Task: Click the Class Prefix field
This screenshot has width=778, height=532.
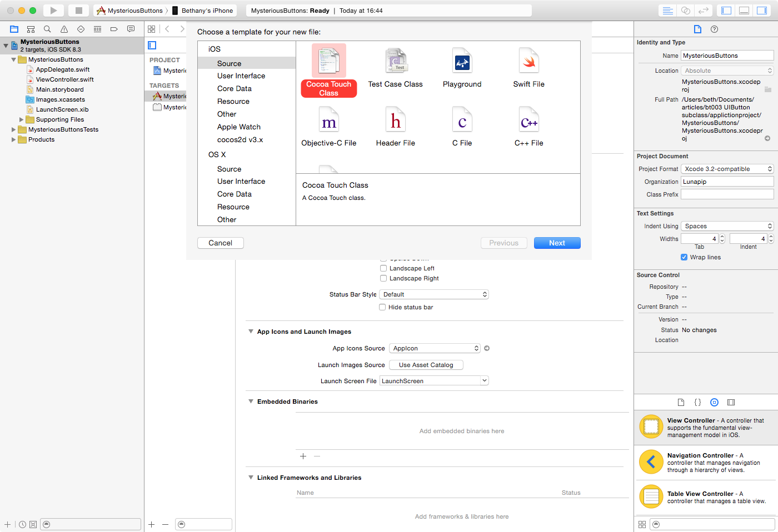Action: pyautogui.click(x=727, y=194)
